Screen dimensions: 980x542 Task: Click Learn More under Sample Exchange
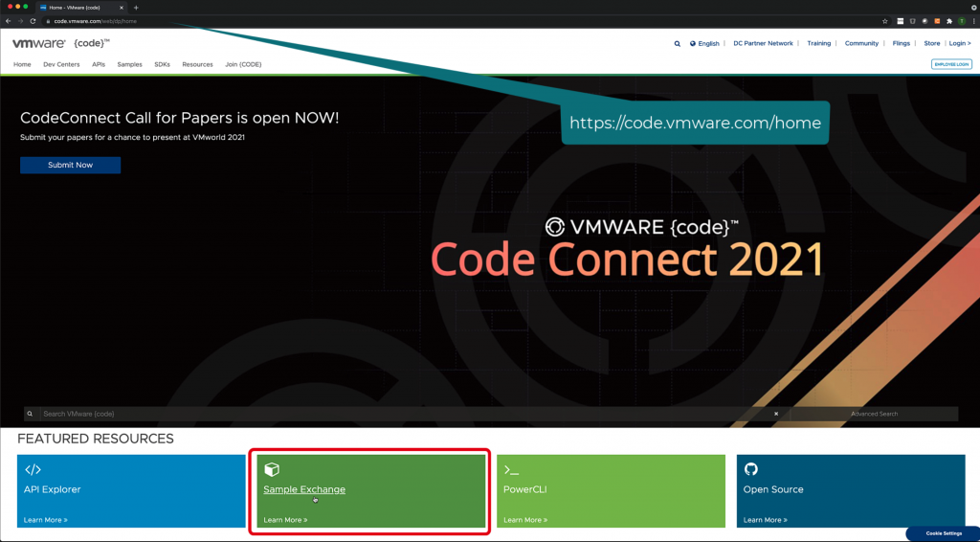point(285,520)
